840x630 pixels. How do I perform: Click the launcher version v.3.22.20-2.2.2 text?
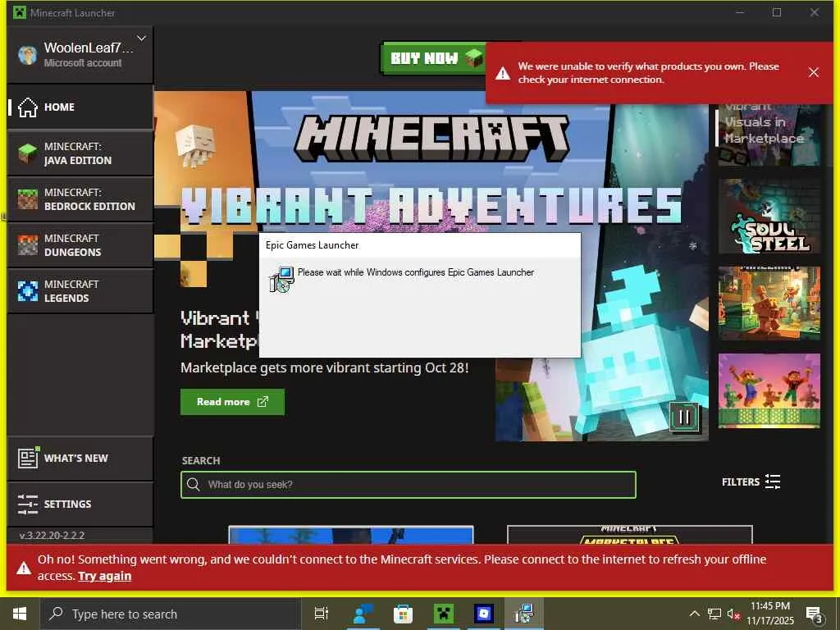(x=52, y=535)
